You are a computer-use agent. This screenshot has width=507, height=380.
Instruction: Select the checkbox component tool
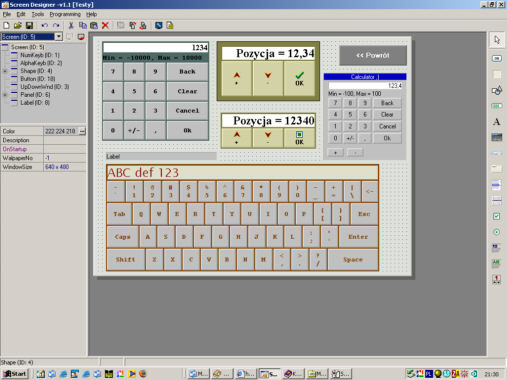pyautogui.click(x=497, y=216)
